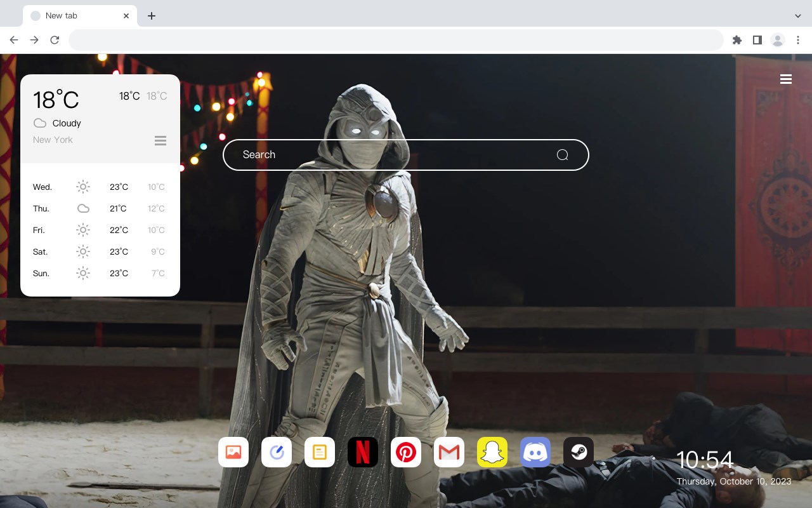Select the Sat. forecast row

click(100, 251)
